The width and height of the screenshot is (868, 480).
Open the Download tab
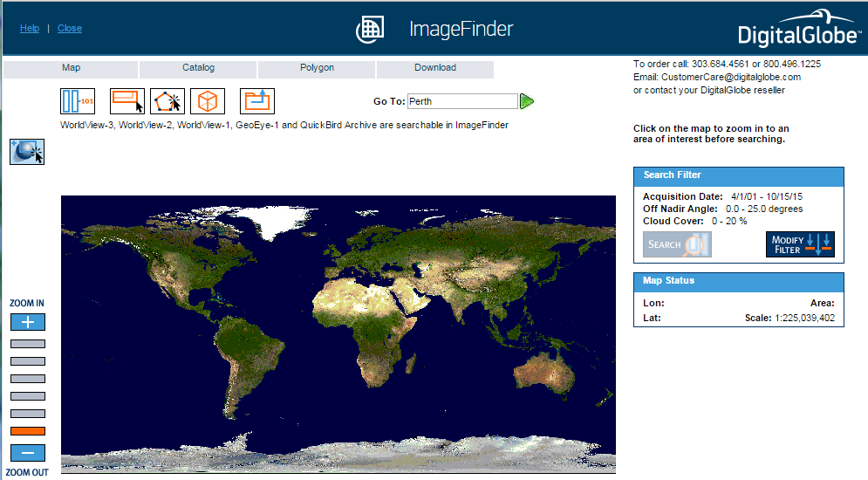[x=434, y=68]
